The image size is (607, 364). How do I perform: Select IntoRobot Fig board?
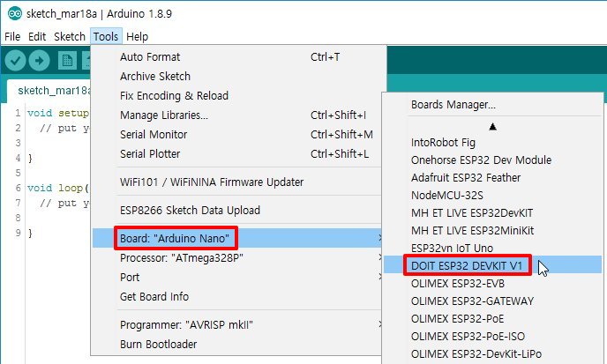[x=492, y=143]
